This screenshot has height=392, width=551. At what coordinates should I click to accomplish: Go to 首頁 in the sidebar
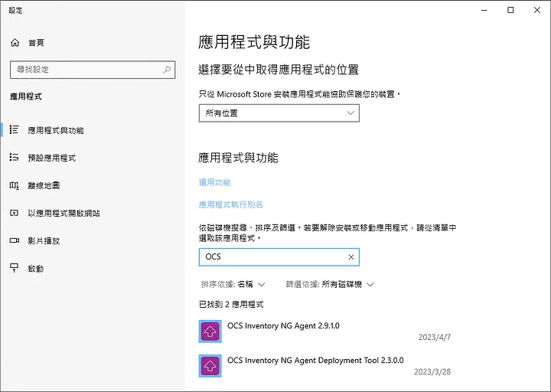36,43
